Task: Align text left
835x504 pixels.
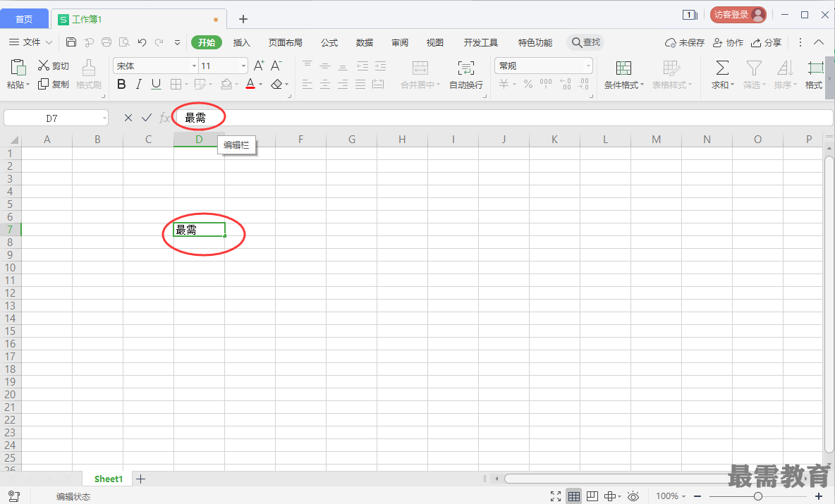Action: [x=307, y=84]
